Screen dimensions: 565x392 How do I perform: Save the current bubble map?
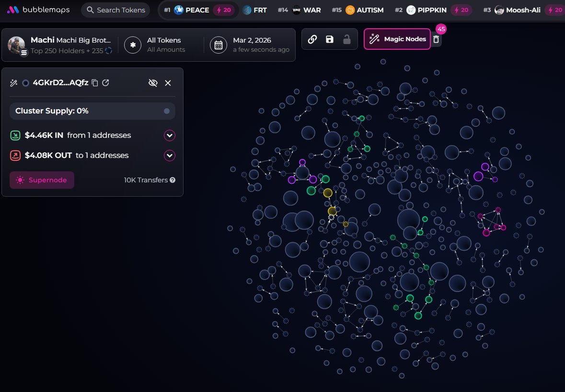(x=330, y=39)
